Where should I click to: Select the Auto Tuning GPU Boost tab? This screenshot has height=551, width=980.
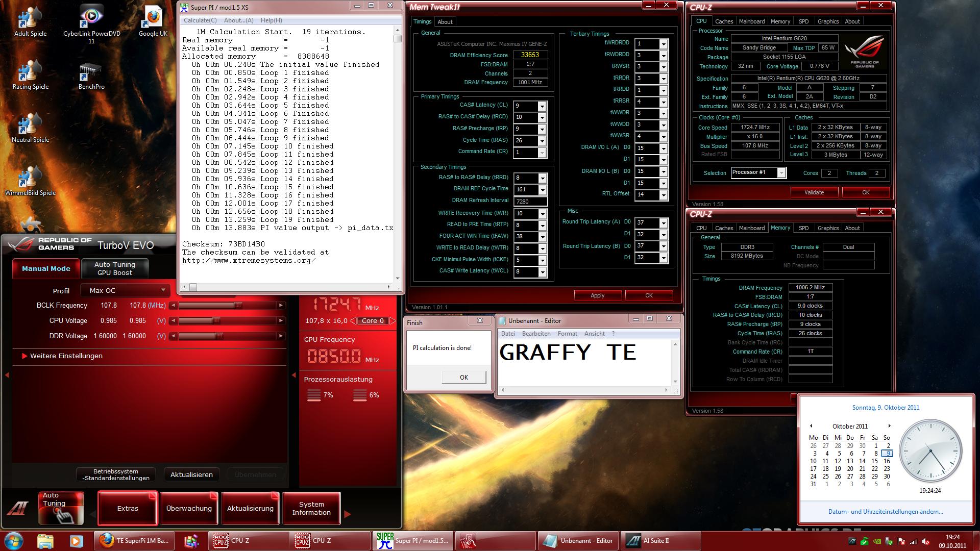click(x=115, y=268)
